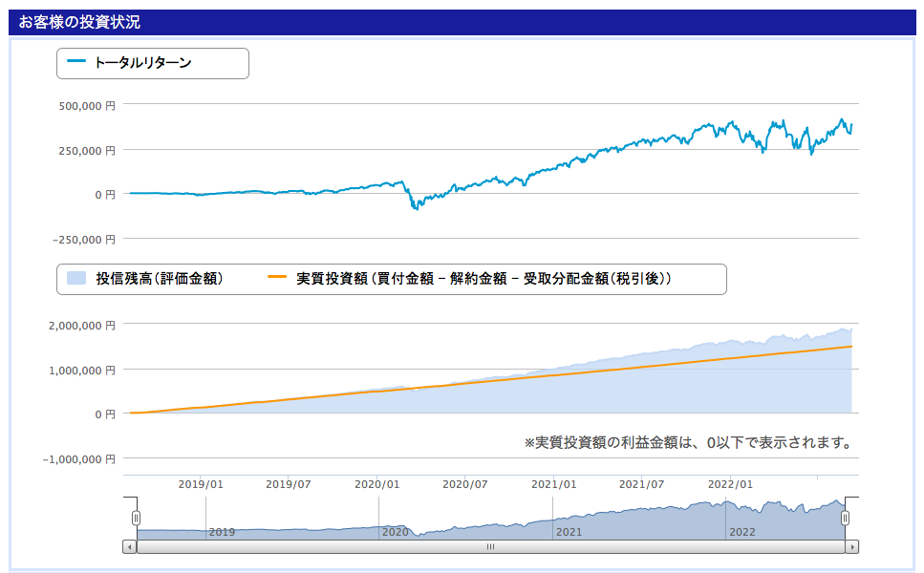Screen dimensions: 924x573
Task: Click the 2020 label in the navigator
Action: click(395, 532)
